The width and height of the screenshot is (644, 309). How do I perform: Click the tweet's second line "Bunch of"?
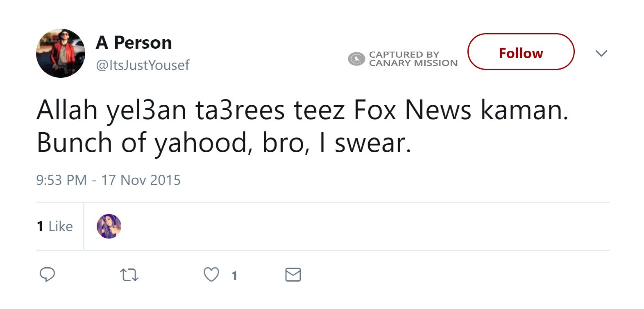pos(92,143)
